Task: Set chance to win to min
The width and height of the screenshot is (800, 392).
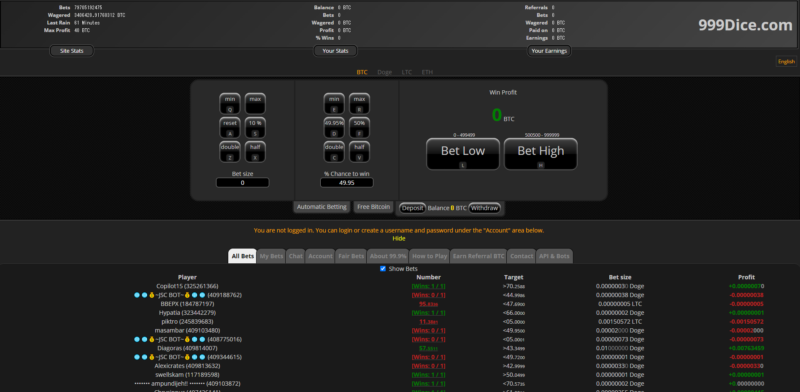Action: 334,104
